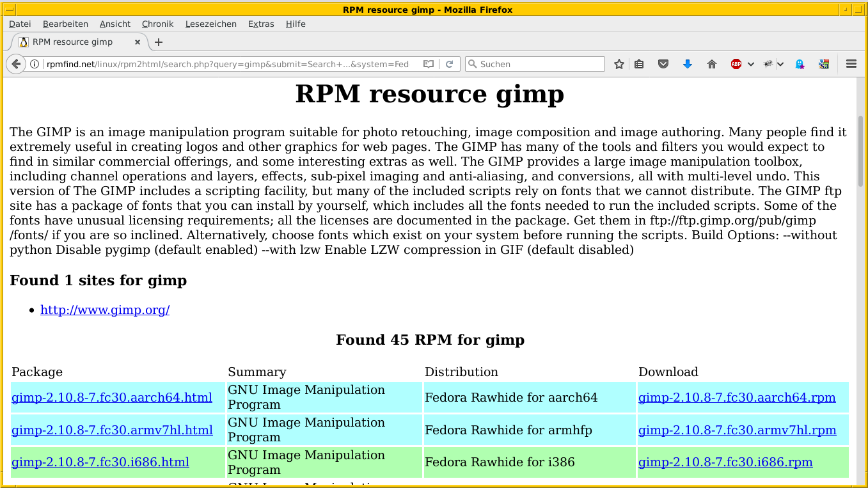The width and height of the screenshot is (868, 488).
Task: Open the Datei menu
Action: click(20, 24)
